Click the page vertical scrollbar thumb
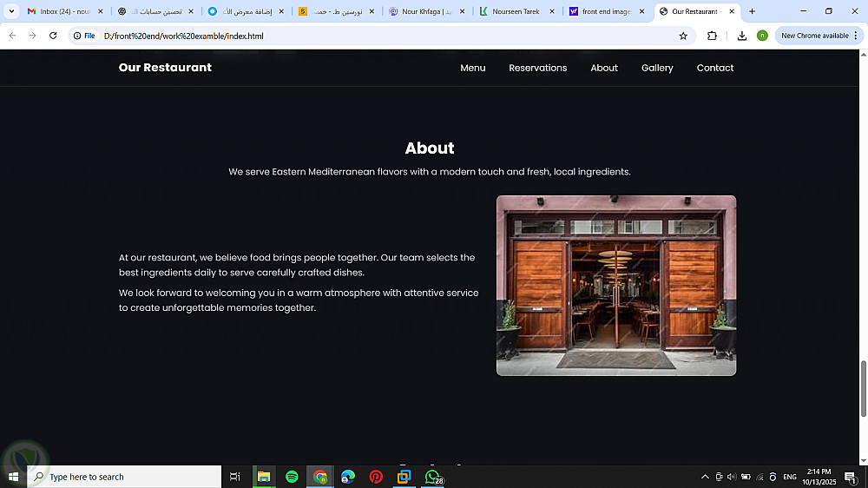Image resolution: width=868 pixels, height=488 pixels. (863, 388)
